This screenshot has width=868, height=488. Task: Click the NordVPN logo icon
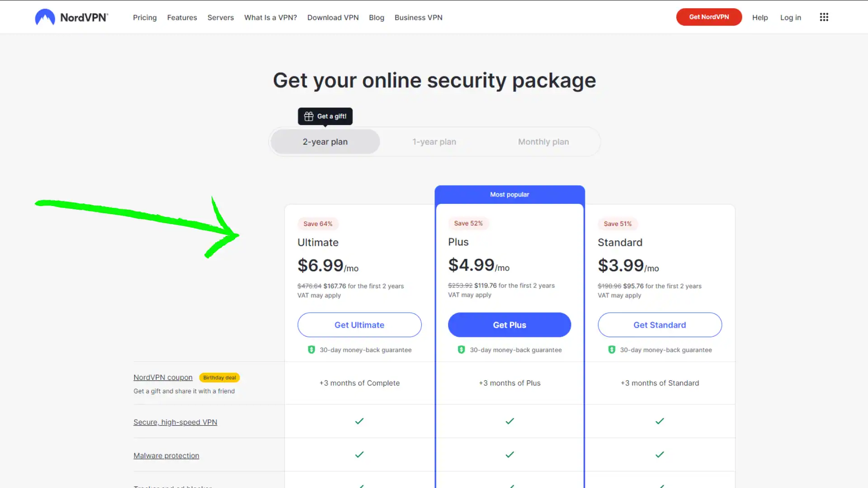click(x=45, y=17)
